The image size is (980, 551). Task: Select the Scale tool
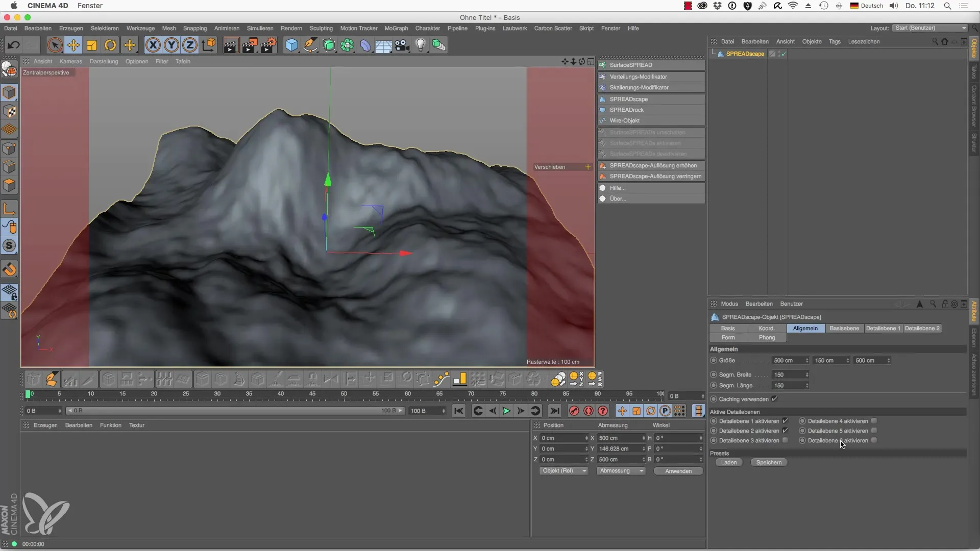pos(92,45)
